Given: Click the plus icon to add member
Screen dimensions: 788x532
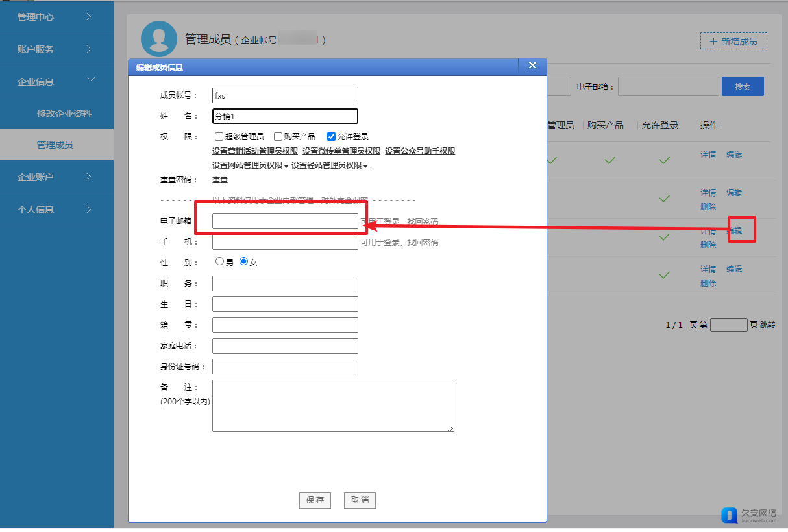Looking at the screenshot, I should pos(713,42).
